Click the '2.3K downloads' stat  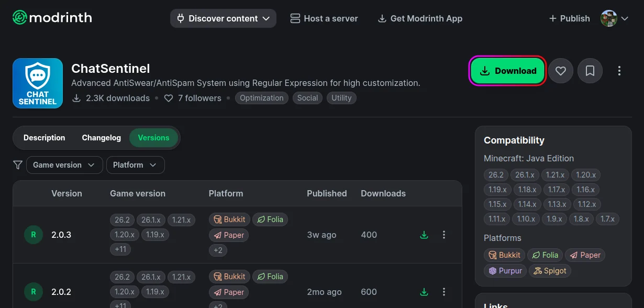click(x=111, y=98)
